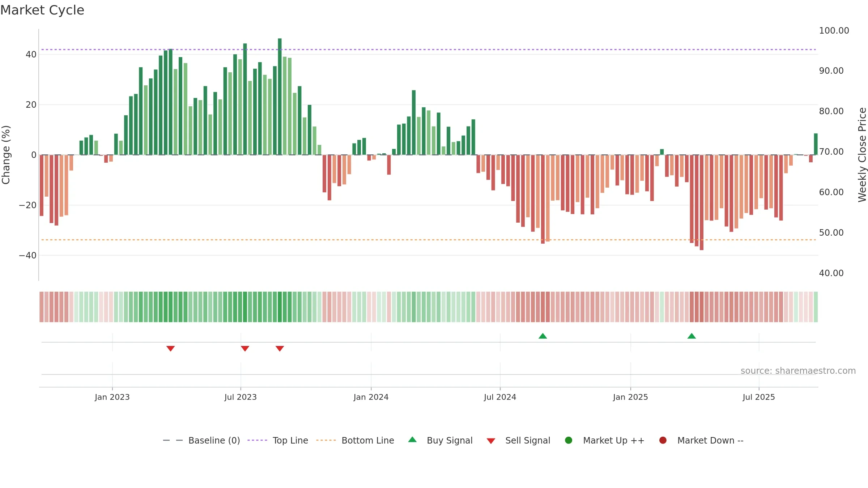Toggle the Sell Signal legend label
Image resolution: width=868 pixels, height=488 pixels.
pyautogui.click(x=528, y=440)
